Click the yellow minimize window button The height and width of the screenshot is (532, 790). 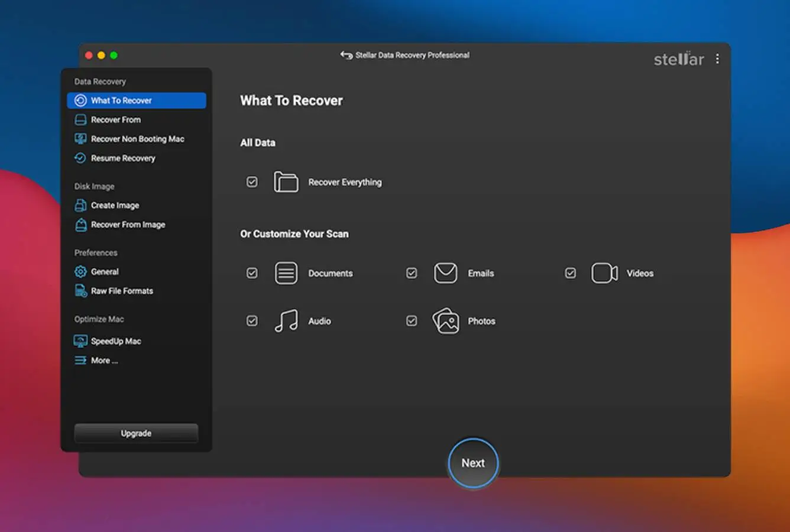coord(101,56)
